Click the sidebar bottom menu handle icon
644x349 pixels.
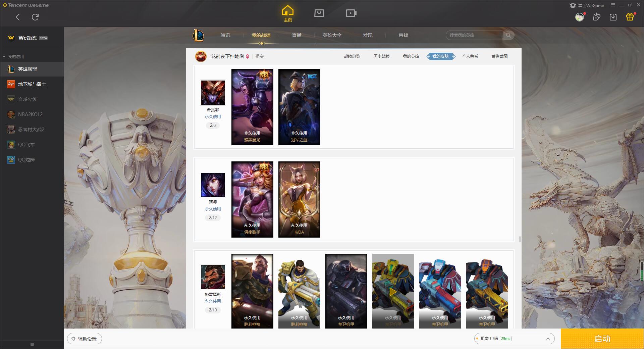[x=32, y=344]
